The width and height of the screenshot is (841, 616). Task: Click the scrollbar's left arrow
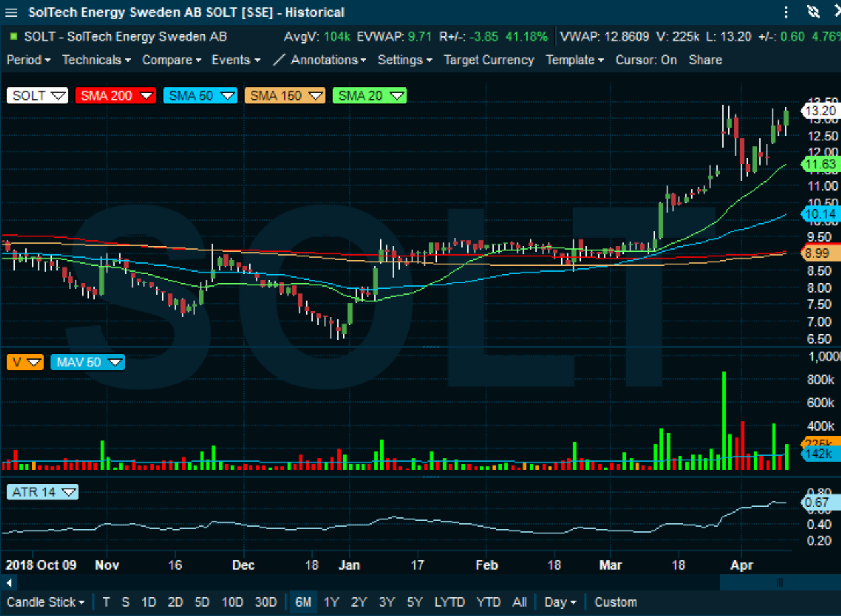(x=9, y=583)
